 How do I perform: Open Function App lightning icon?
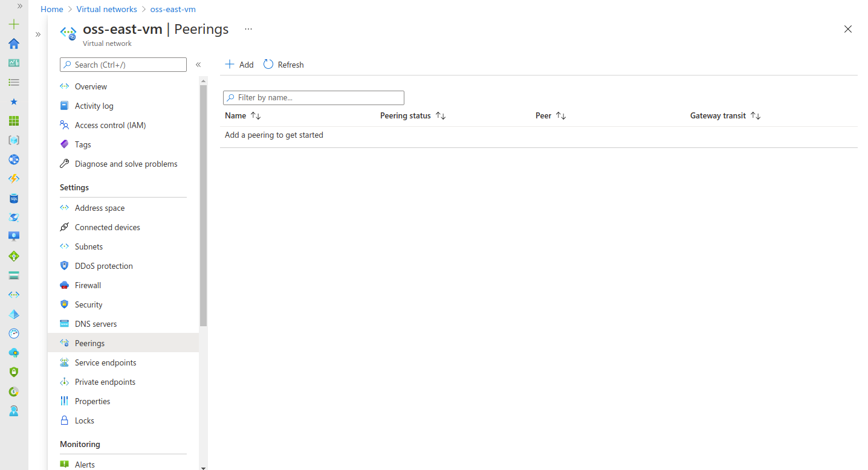(14, 179)
